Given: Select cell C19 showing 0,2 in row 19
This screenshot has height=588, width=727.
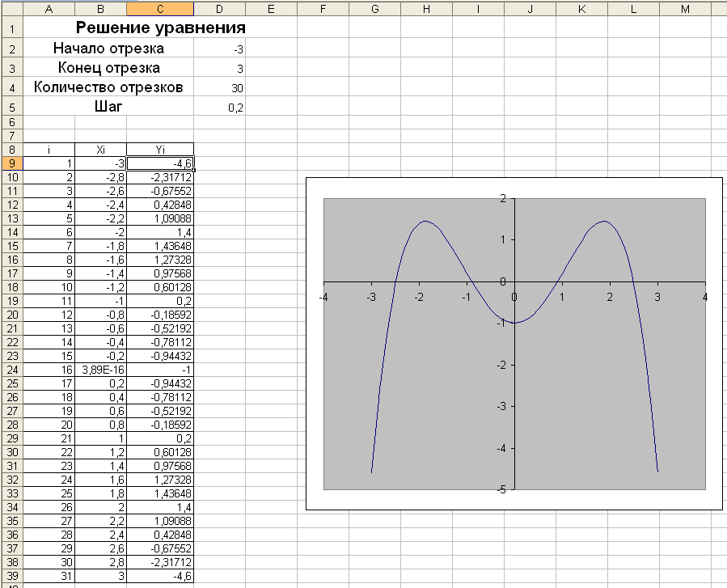Looking at the screenshot, I should (x=160, y=301).
